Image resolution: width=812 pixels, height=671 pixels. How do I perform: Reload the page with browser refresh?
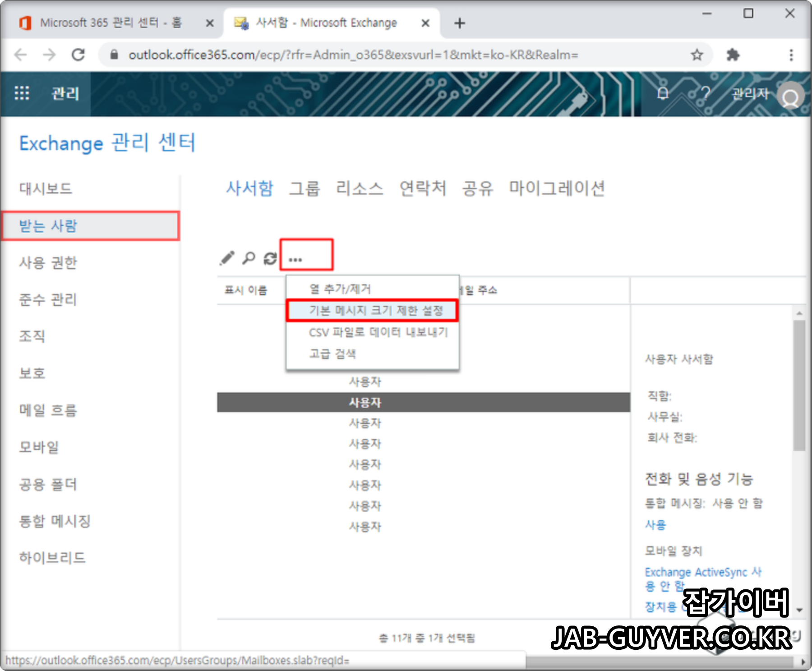78,55
